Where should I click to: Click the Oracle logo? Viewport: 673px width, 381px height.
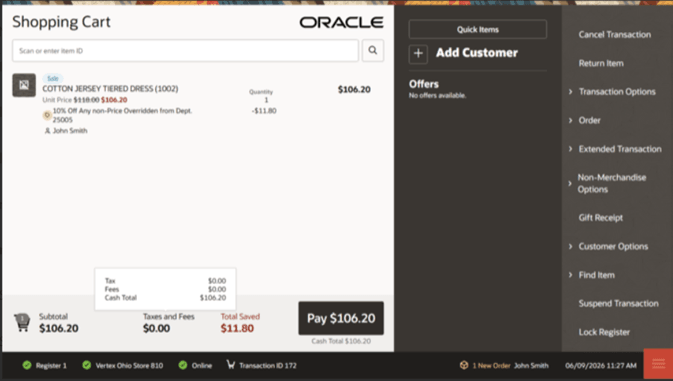coord(341,22)
